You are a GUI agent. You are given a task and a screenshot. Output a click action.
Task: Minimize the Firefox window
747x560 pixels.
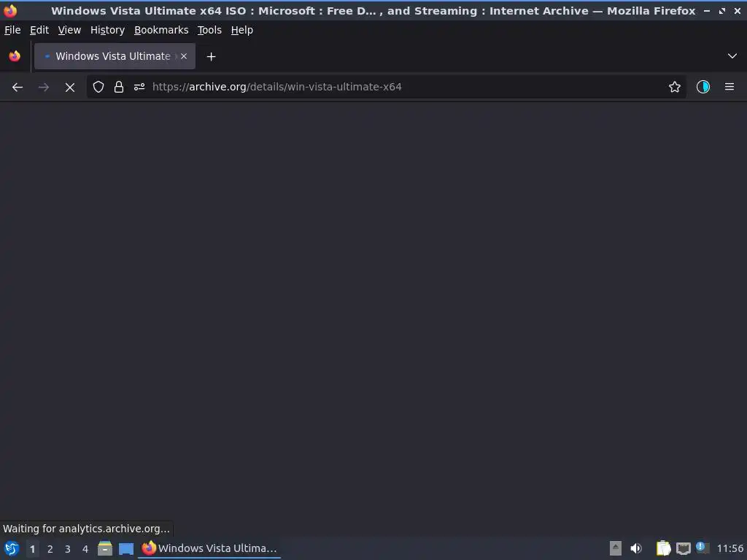pos(707,10)
